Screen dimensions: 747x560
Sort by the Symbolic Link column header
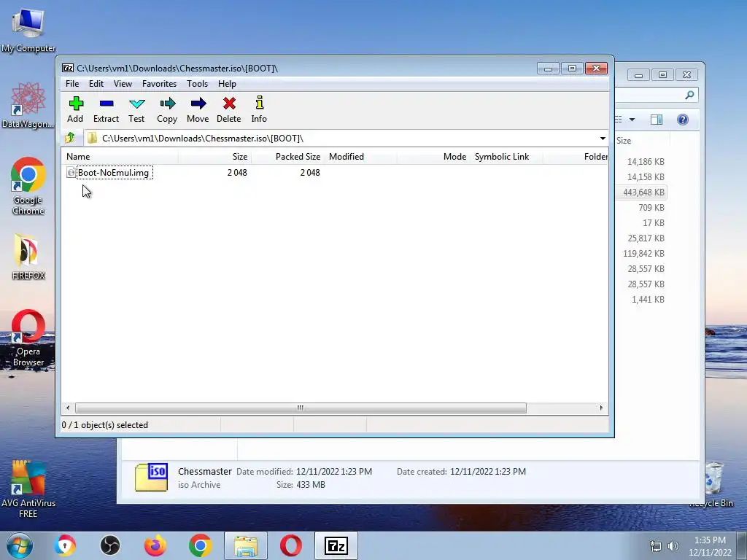pos(506,157)
